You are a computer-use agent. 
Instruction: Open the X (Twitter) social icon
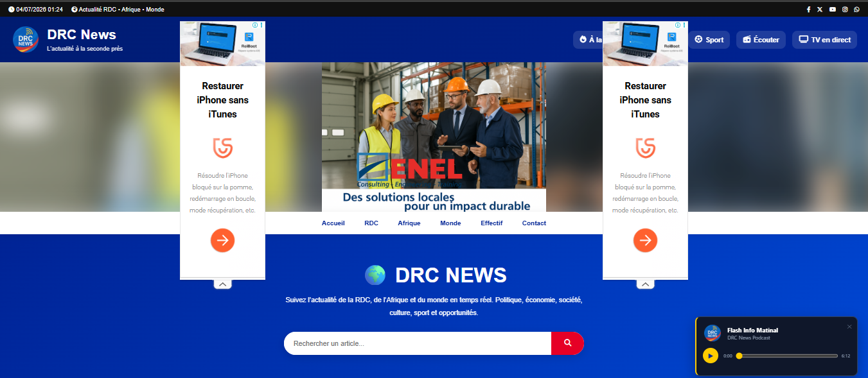pos(820,10)
